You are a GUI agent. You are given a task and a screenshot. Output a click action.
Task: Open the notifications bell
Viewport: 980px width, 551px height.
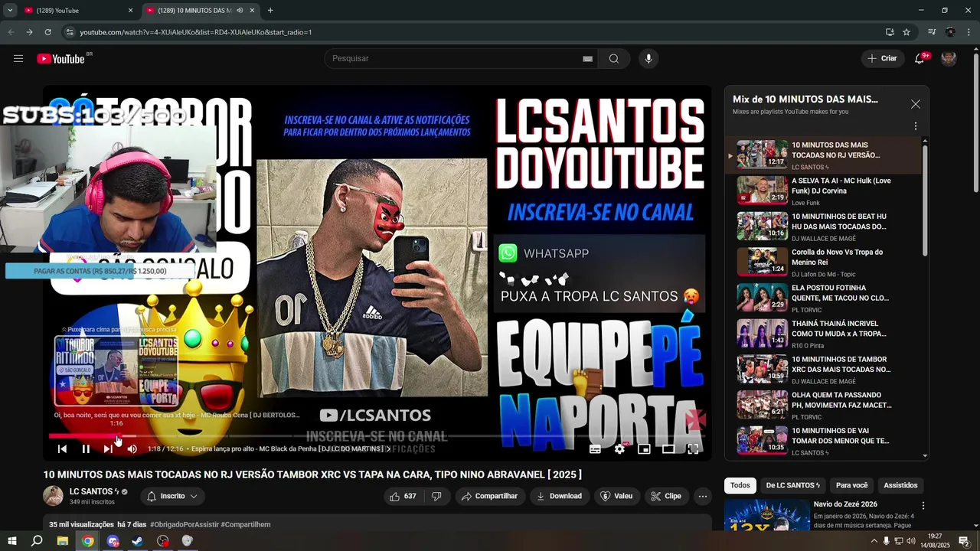click(920, 58)
